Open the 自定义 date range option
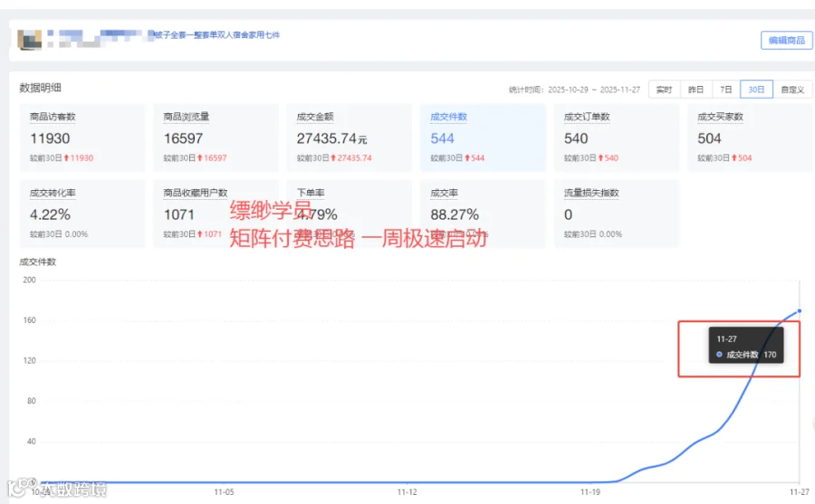 (x=793, y=90)
